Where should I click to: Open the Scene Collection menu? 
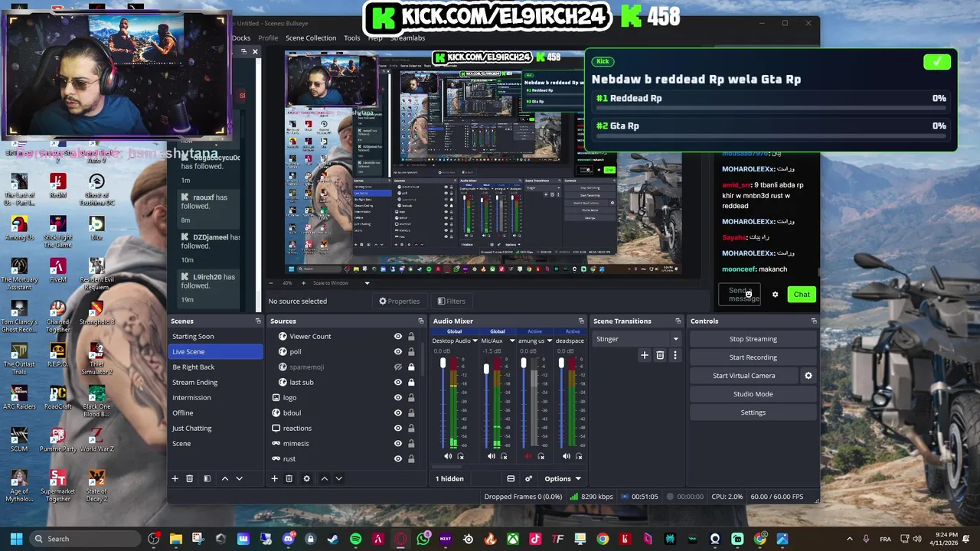[x=311, y=37]
